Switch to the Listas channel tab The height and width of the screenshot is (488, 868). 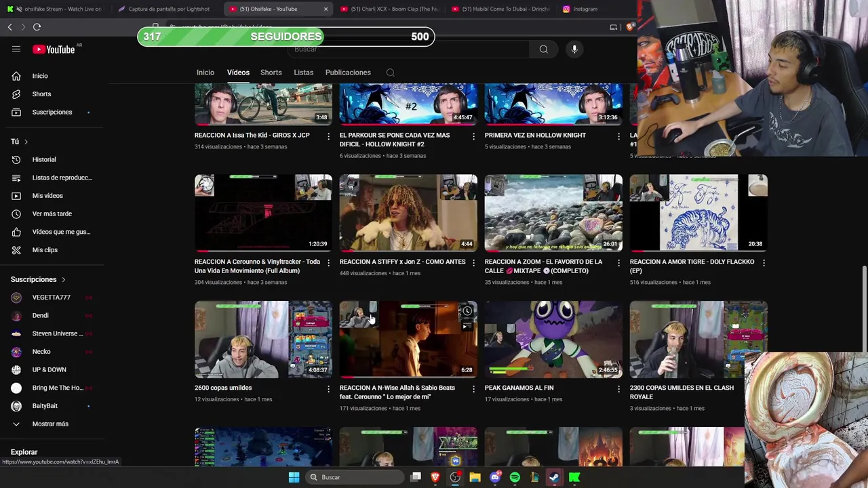click(304, 73)
